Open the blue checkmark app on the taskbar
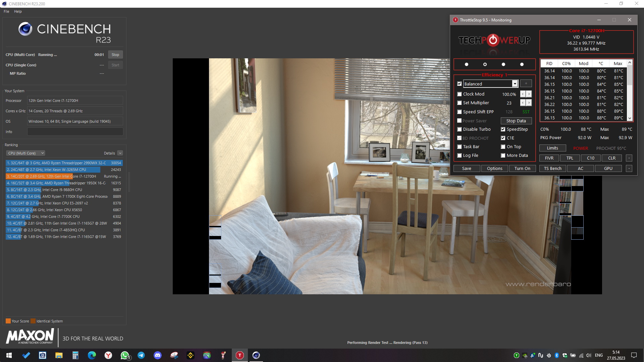The width and height of the screenshot is (644, 362). (26, 355)
